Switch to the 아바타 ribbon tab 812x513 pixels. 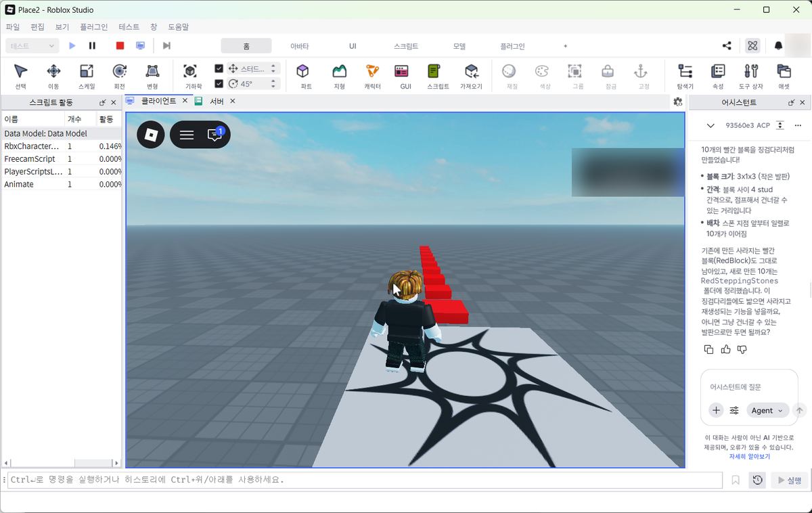(x=299, y=46)
